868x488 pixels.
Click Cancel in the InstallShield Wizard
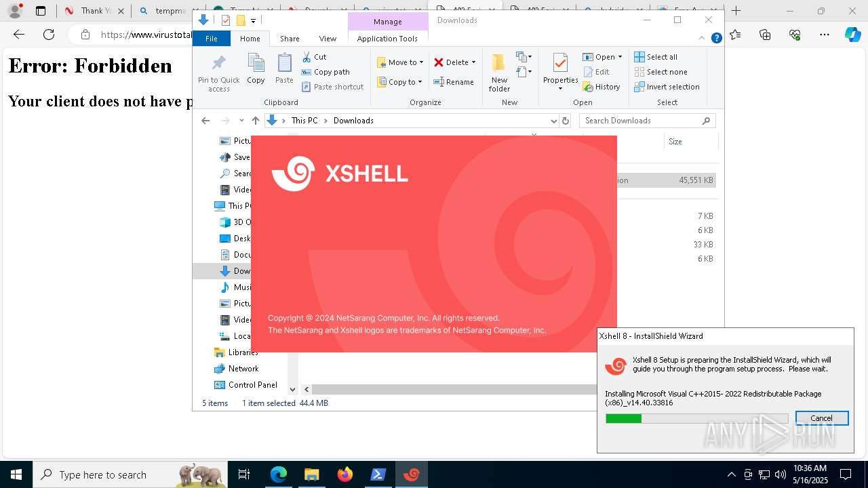(821, 418)
